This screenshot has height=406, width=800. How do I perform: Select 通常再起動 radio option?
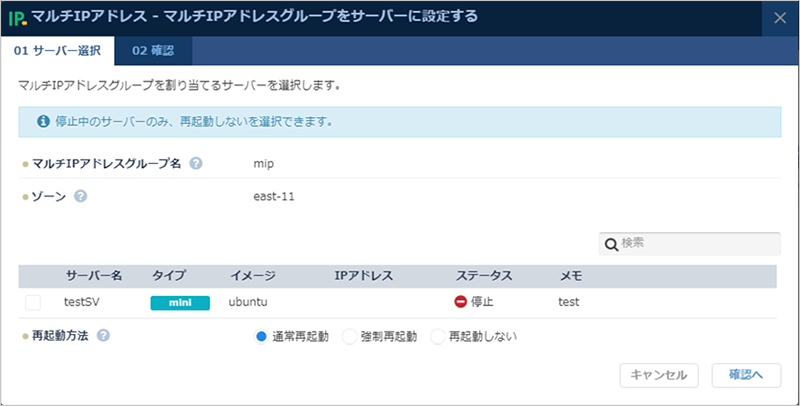(x=262, y=337)
